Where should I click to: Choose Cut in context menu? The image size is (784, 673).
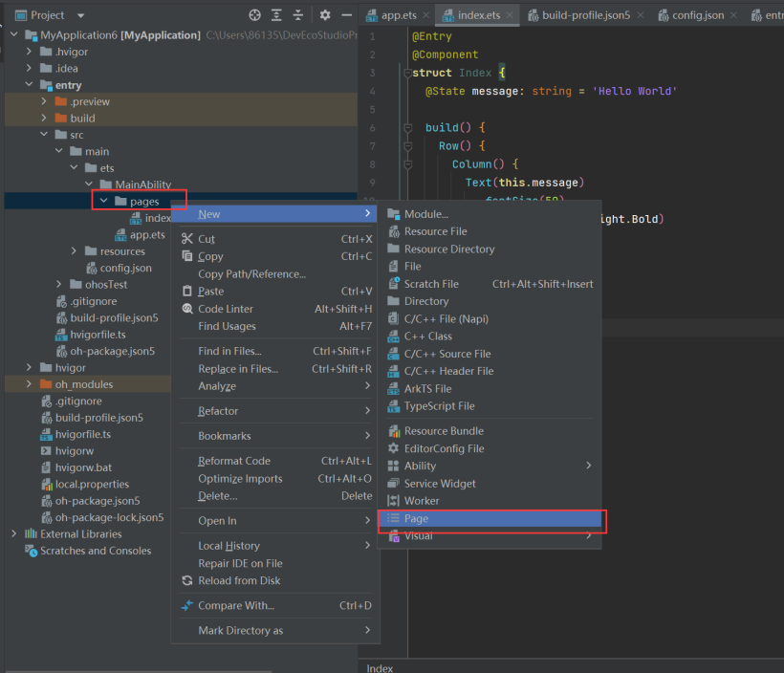pos(276,239)
